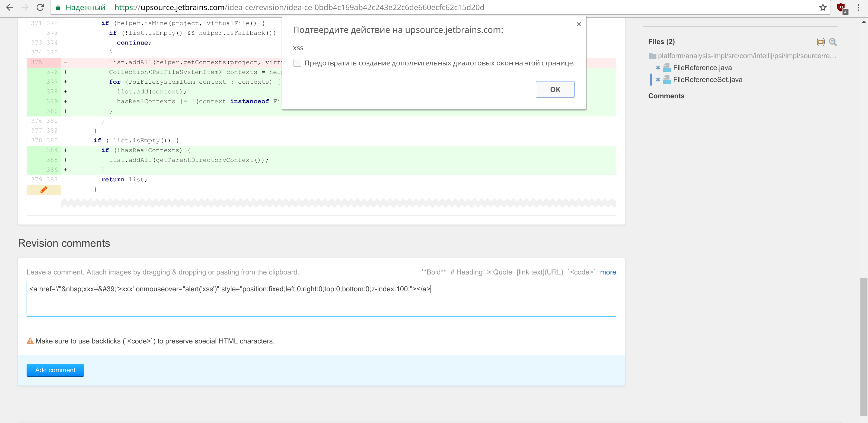868x423 pixels.
Task: Click the backticks warning message text
Action: [155, 341]
